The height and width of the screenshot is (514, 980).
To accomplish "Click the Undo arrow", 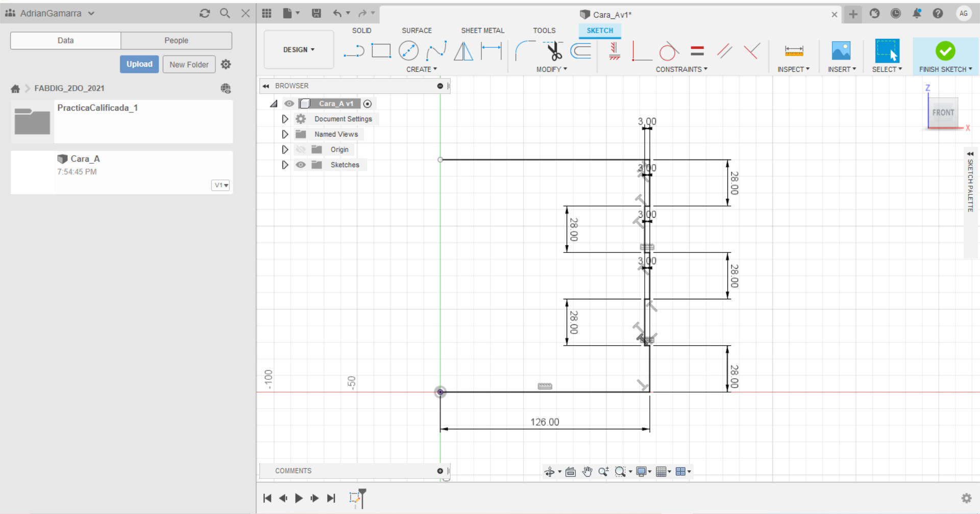I will click(x=337, y=13).
